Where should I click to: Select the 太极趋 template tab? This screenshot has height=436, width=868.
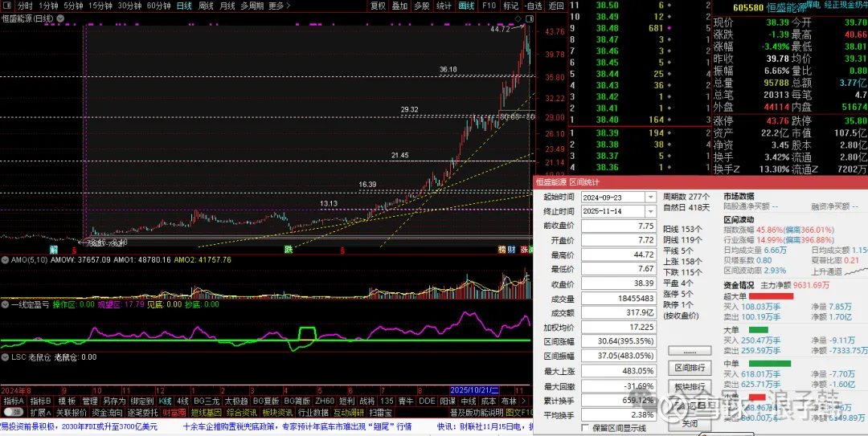coord(235,401)
